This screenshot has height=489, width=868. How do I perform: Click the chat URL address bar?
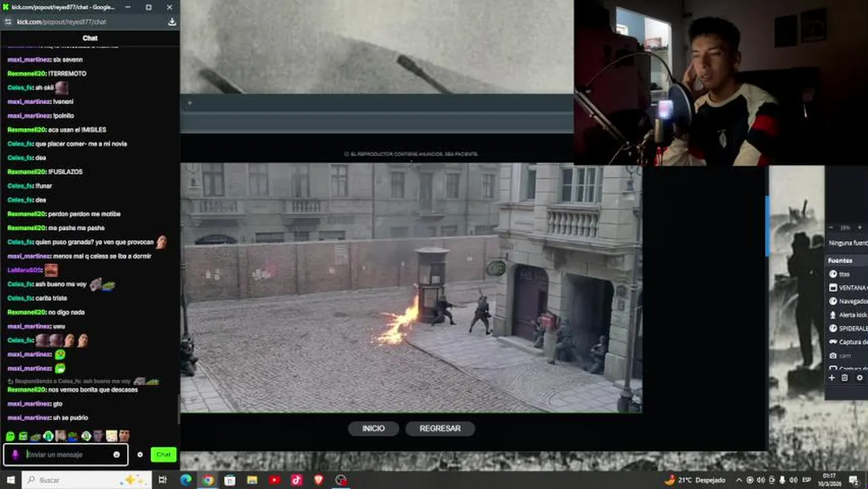pos(88,22)
